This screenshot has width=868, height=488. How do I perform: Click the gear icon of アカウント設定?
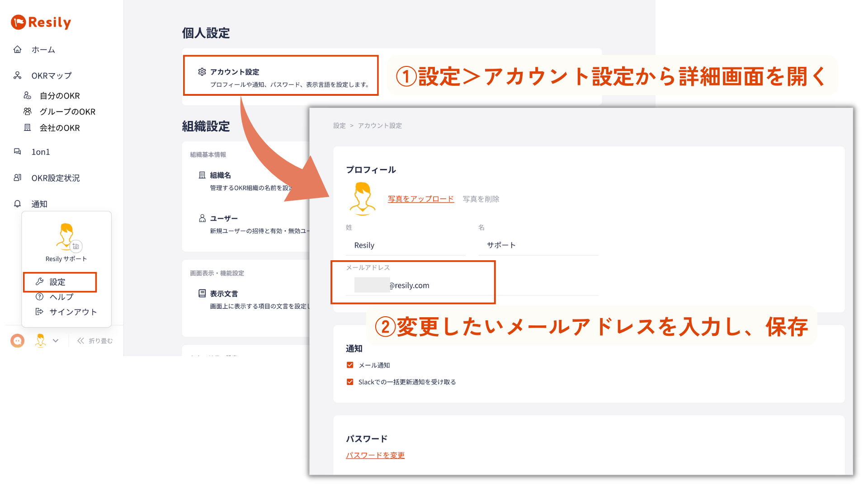point(202,72)
